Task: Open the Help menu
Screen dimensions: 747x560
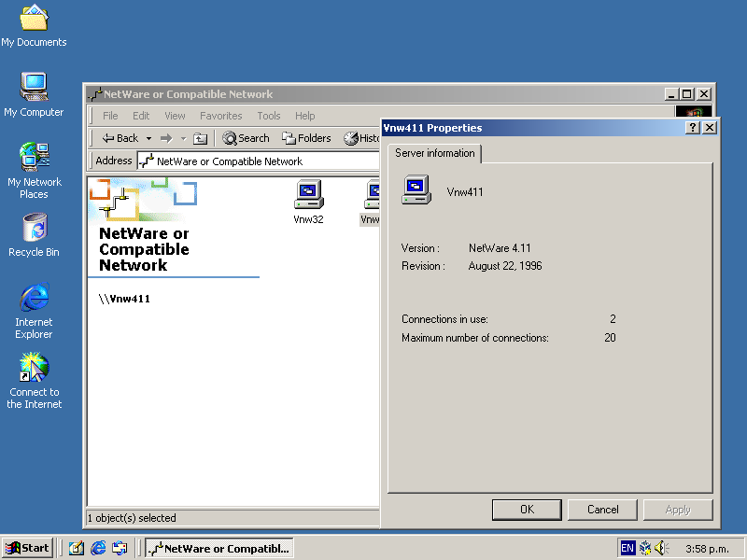Action: pos(305,116)
